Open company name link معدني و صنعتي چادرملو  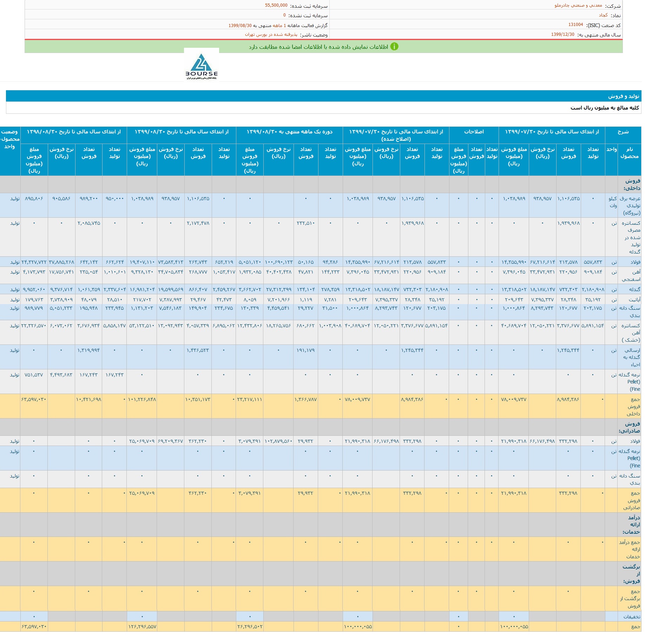pyautogui.click(x=578, y=6)
